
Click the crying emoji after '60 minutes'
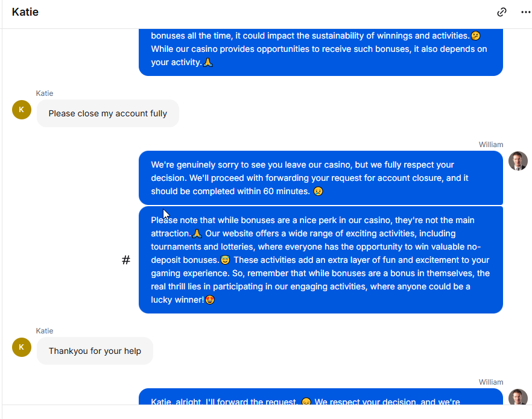point(318,191)
